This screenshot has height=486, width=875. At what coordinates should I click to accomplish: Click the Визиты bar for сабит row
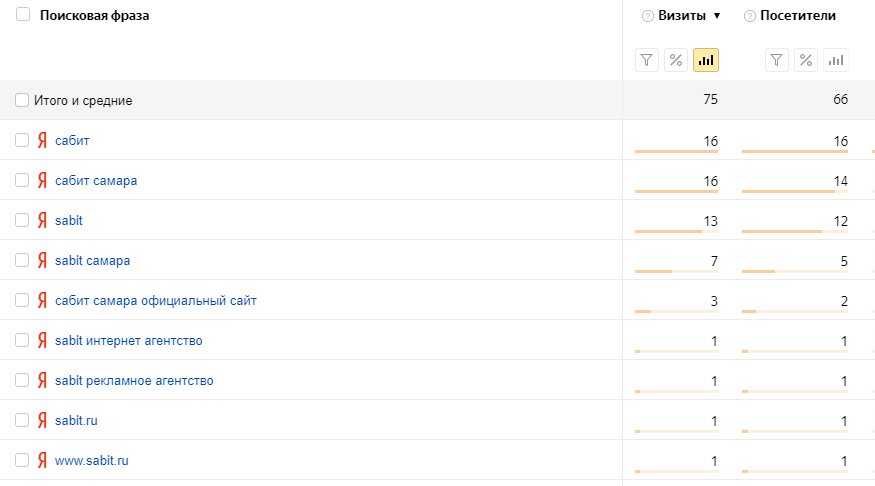click(676, 152)
